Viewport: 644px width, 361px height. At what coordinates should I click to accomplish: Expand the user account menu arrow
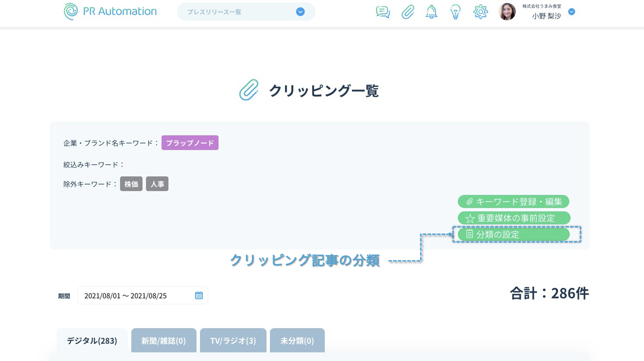pos(572,12)
